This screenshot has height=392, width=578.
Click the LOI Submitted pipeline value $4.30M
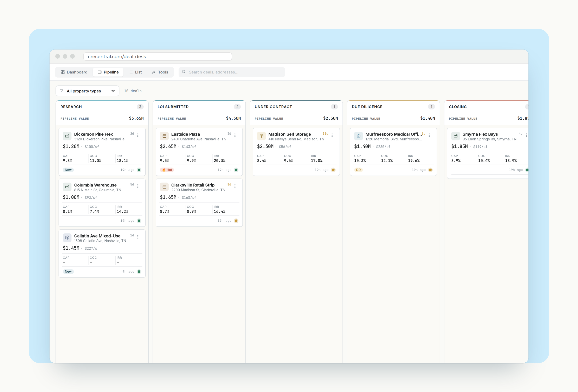[233, 118]
